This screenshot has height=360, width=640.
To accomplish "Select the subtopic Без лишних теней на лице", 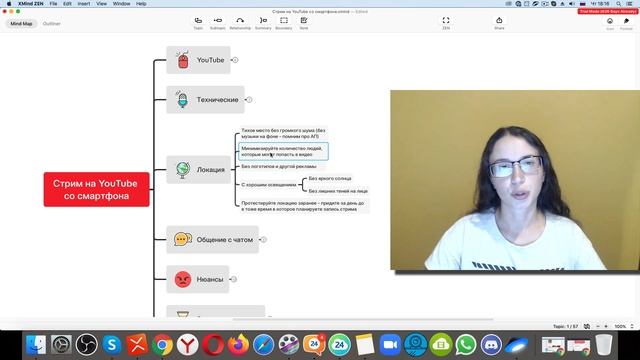I will [x=338, y=191].
